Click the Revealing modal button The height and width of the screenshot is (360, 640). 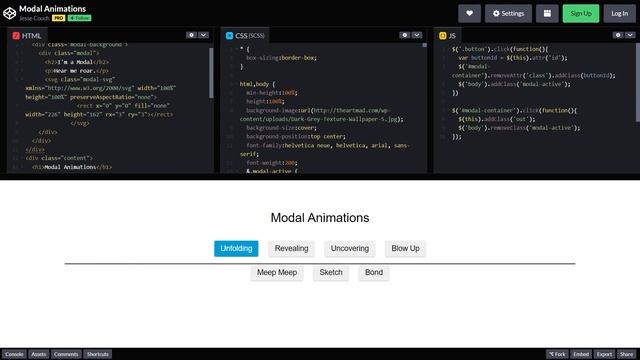(x=291, y=249)
